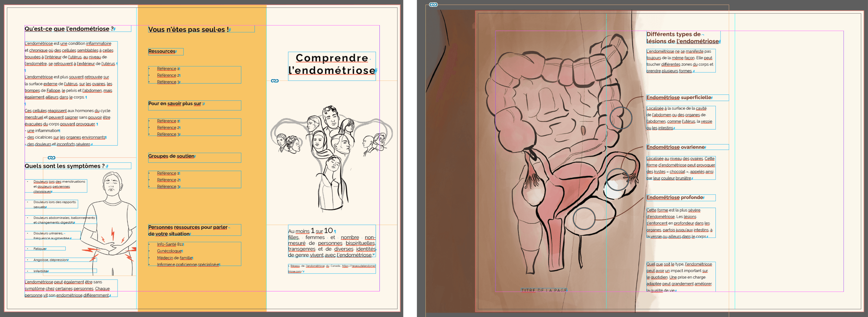The image size is (868, 317).
Task: Select the circle marker on the colon
Action: 621,118
